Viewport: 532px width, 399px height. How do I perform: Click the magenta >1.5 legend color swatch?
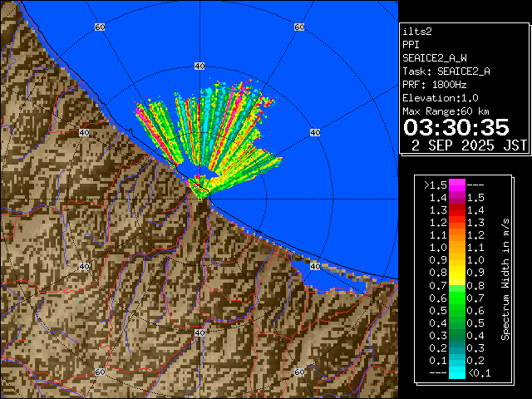456,185
